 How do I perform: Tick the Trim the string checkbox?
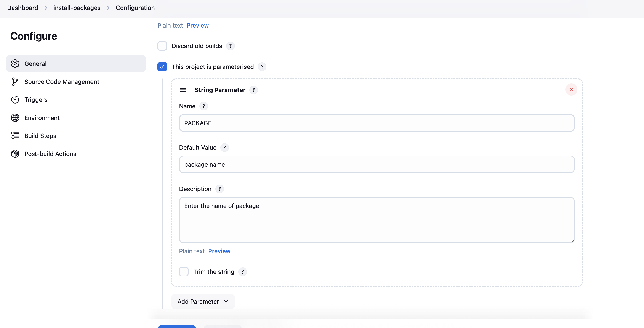[x=184, y=272]
